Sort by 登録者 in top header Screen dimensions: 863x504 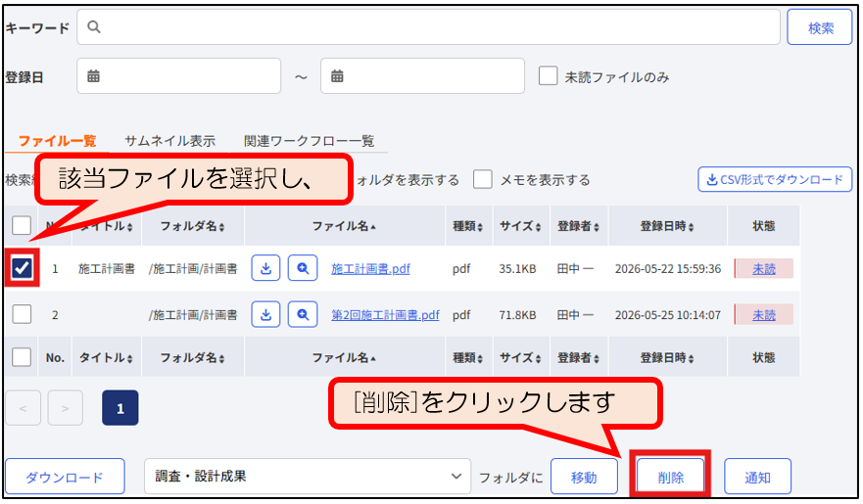(x=579, y=226)
